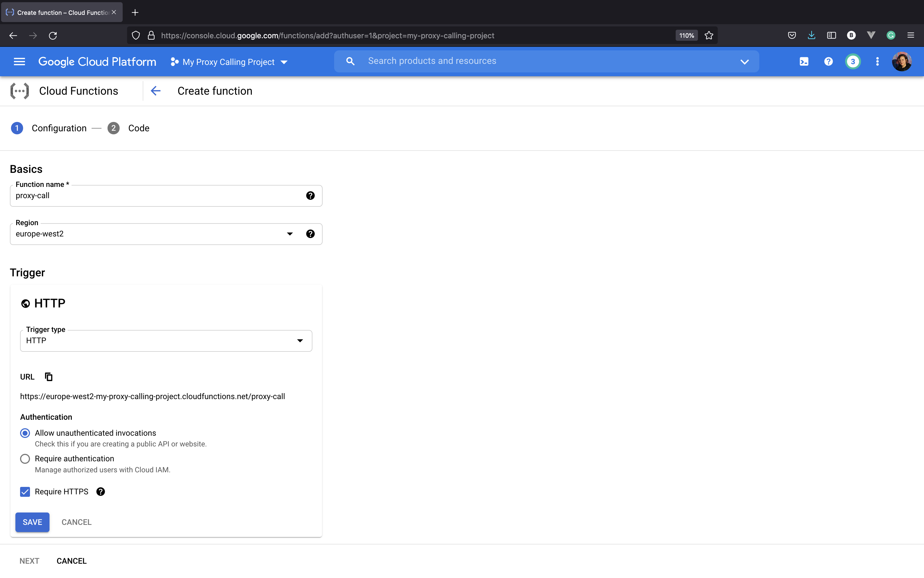Screen dimensions: 924x578
Task: Click the HTTP trigger heading
Action: pyautogui.click(x=50, y=303)
